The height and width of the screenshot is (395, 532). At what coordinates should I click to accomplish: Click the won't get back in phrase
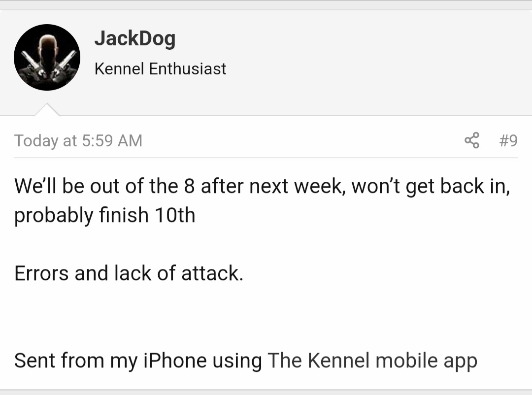pyautogui.click(x=431, y=186)
